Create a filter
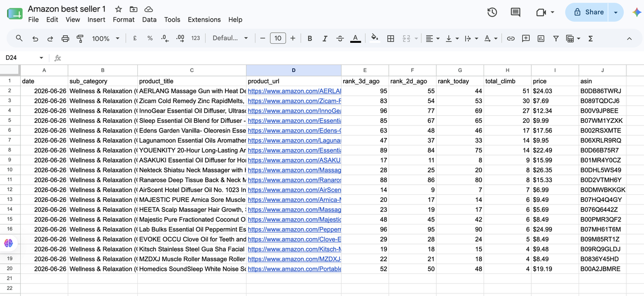The width and height of the screenshot is (644, 296). 556,38
